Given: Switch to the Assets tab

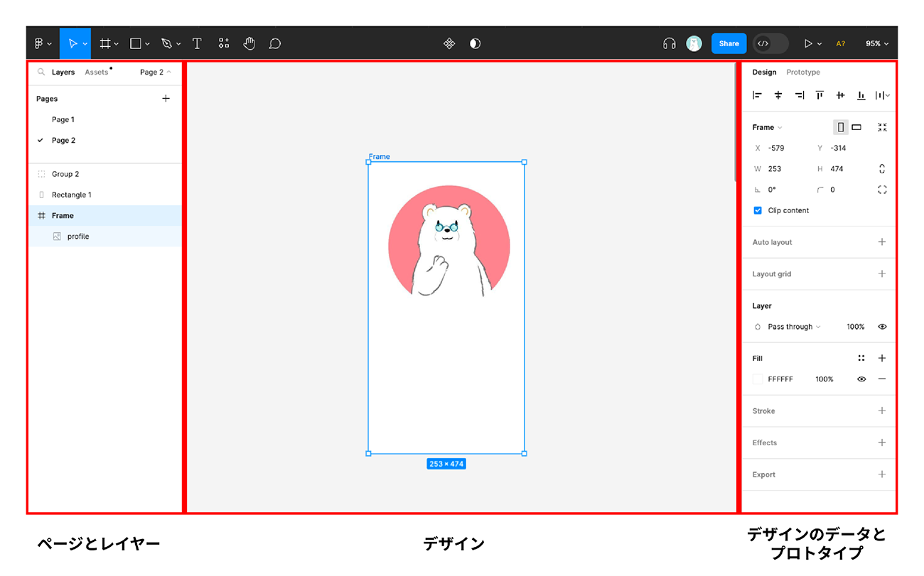Looking at the screenshot, I should (x=97, y=72).
